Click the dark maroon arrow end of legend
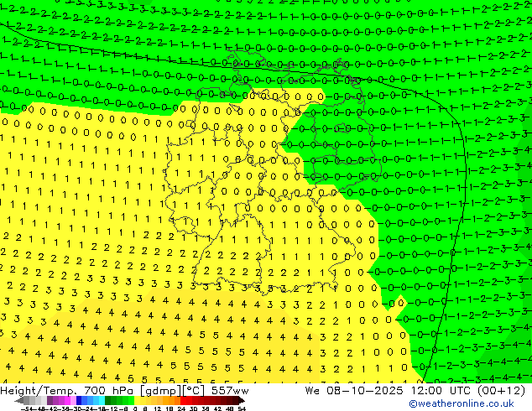 [242, 400]
